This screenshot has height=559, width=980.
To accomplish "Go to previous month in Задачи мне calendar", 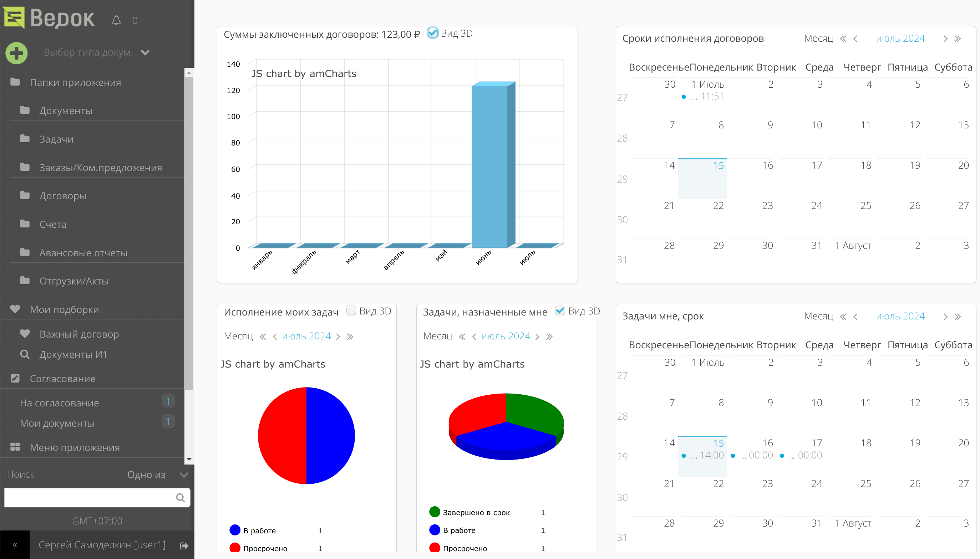I will [855, 317].
